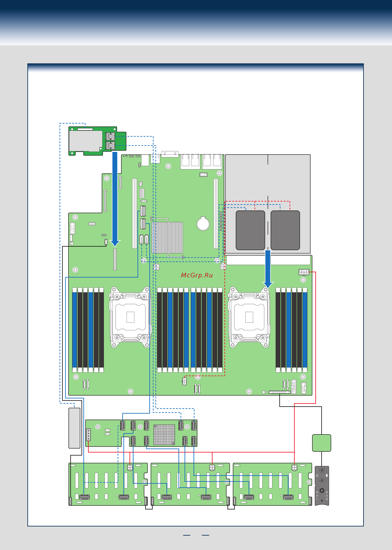Click the number 4 on front panel
Screen dimensions: 392x550
pyautogui.click(x=327, y=492)
